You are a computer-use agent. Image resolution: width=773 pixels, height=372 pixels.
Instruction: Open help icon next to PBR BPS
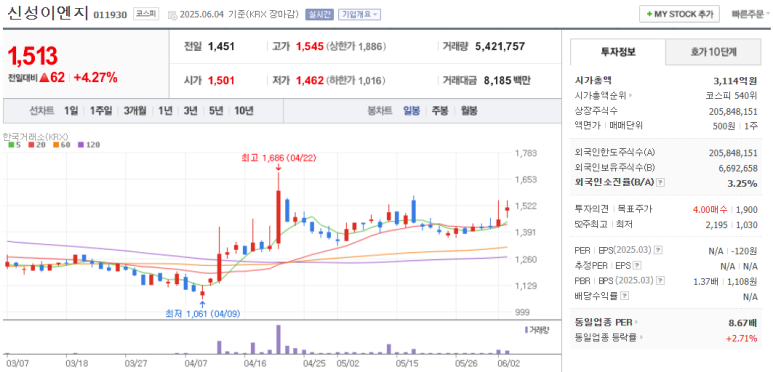coord(660,281)
